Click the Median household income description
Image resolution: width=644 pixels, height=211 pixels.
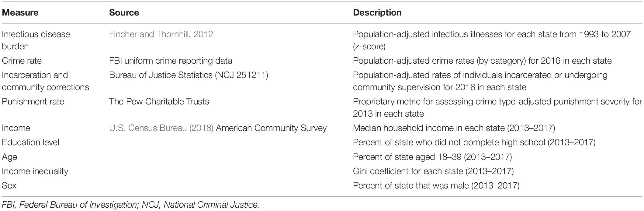454,128
